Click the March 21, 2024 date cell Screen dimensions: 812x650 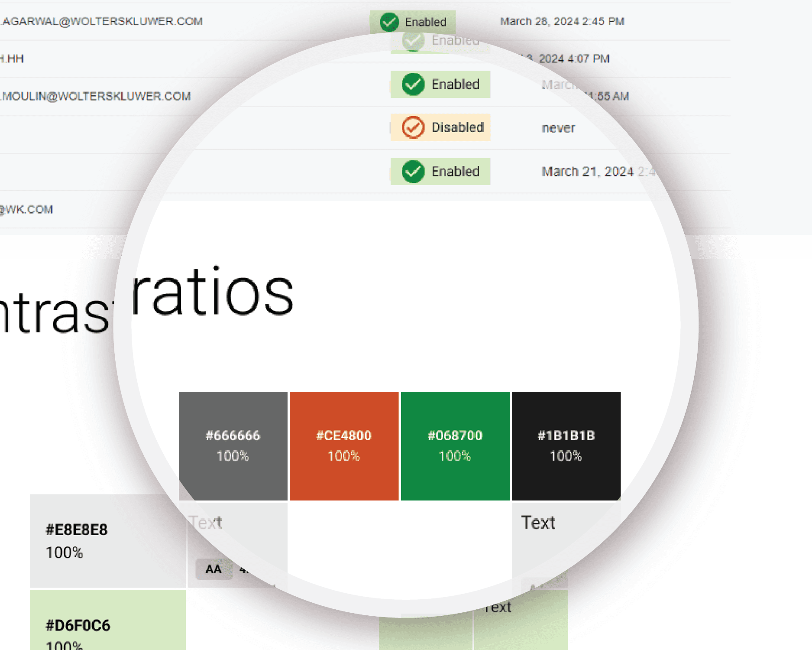598,172
